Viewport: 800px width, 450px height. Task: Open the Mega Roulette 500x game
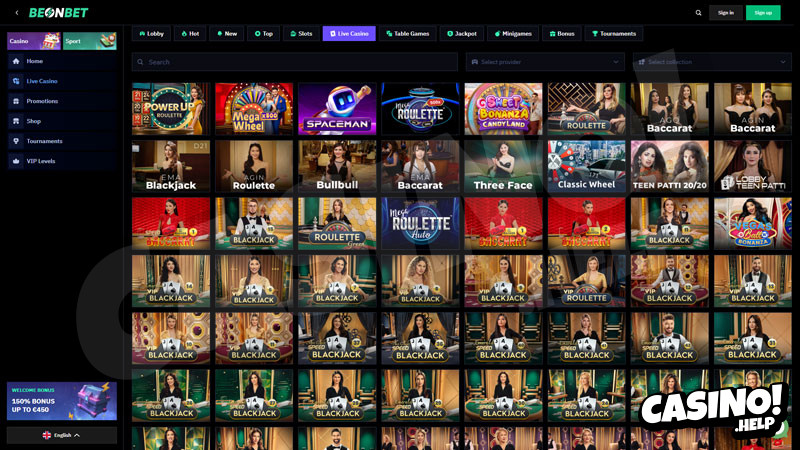(x=420, y=109)
